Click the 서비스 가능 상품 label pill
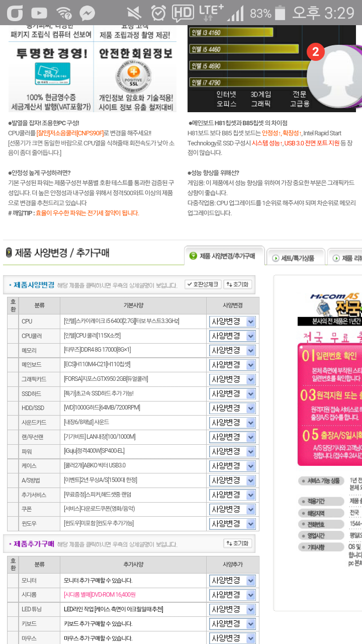This screenshot has width=362, height=644. (321, 481)
